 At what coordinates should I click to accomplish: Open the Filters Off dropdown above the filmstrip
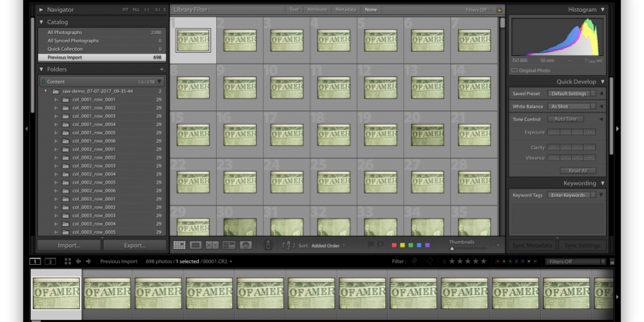coord(575,261)
